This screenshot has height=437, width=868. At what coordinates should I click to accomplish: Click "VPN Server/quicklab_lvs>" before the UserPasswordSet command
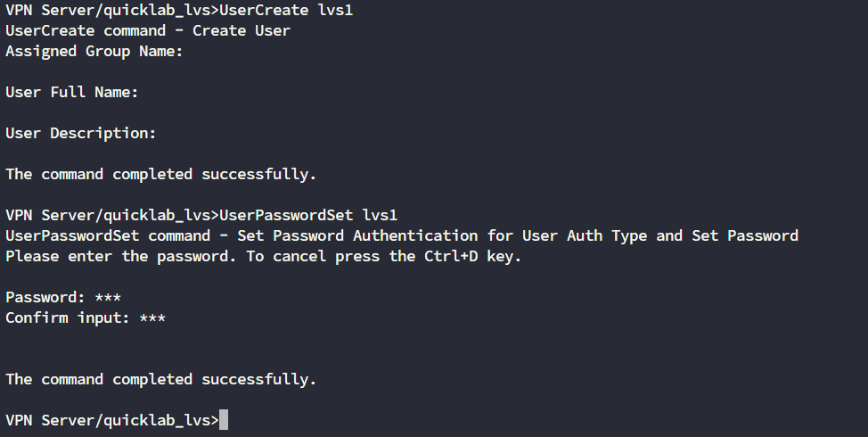pyautogui.click(x=112, y=215)
